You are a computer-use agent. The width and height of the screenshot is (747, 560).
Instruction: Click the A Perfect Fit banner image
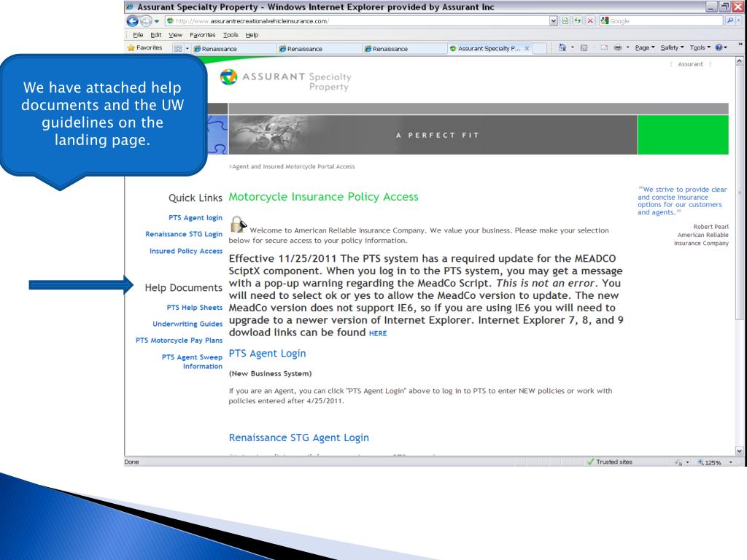433,135
